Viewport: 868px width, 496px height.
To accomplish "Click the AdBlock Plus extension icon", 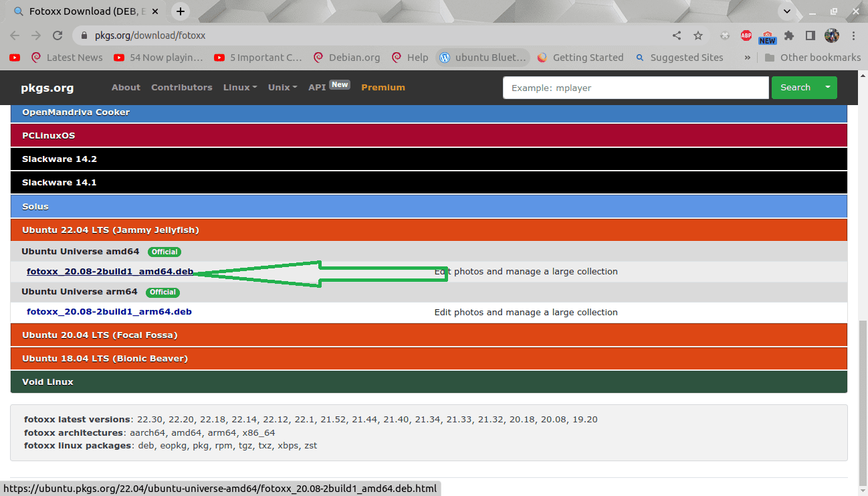I will pos(746,35).
